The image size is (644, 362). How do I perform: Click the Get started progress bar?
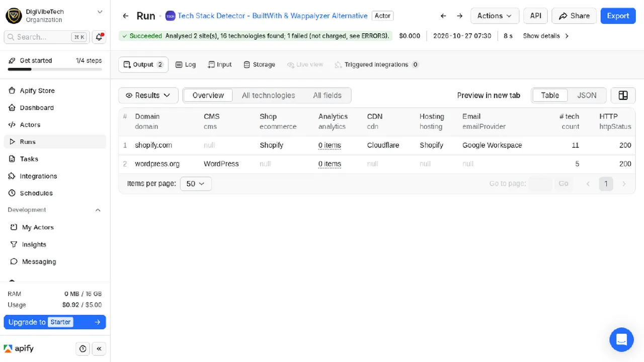55,69
